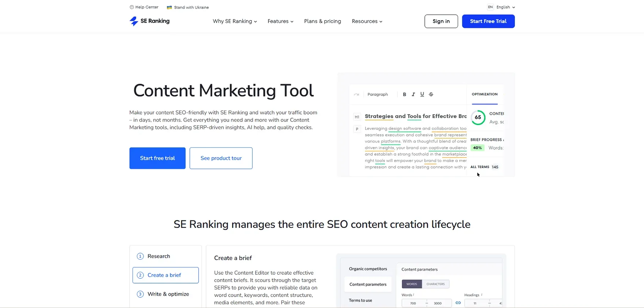Viewport: 644px width, 308px height.
Task: Click the minimum words field 700
Action: coord(413,303)
